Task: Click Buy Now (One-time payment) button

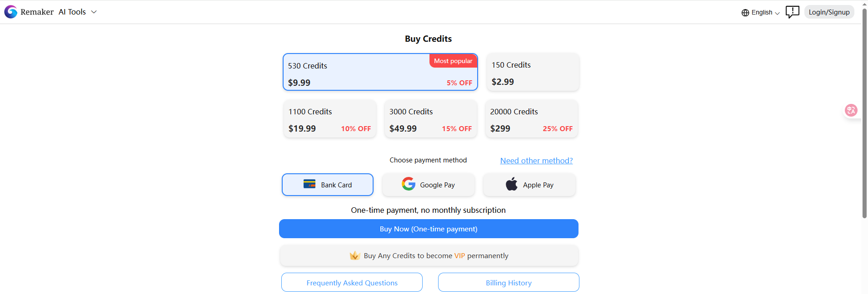Action: (x=429, y=229)
